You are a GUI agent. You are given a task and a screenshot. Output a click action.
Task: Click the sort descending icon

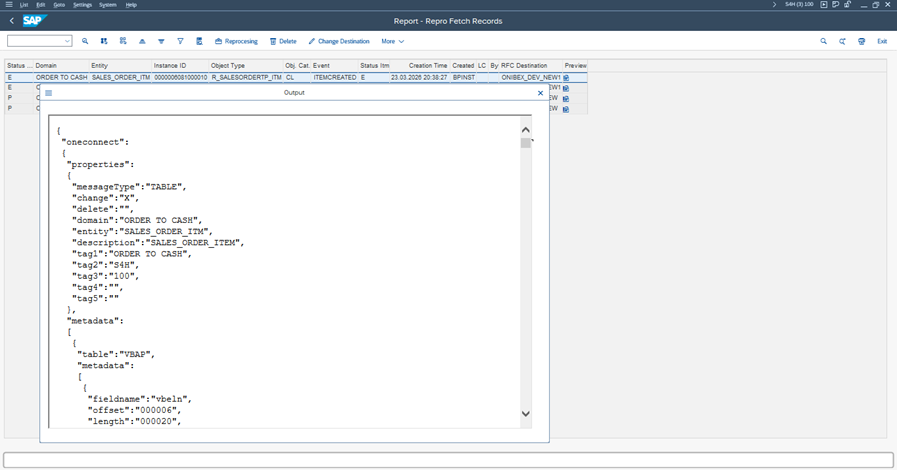point(161,42)
